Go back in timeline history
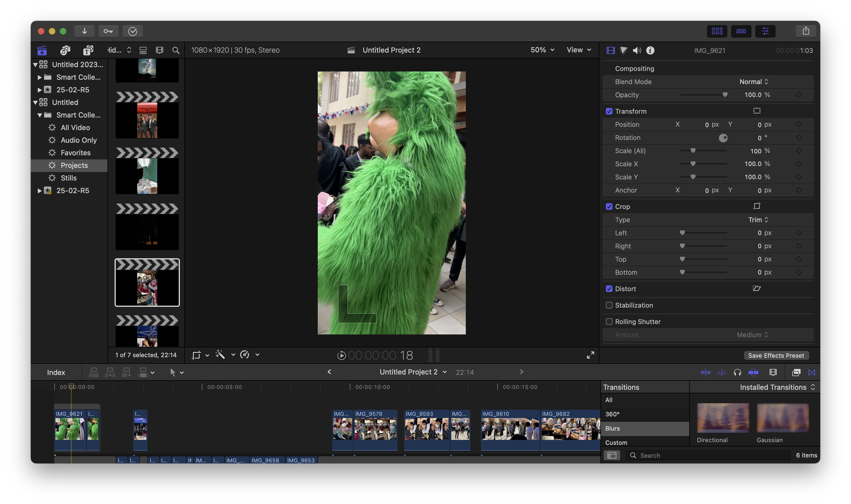The image size is (851, 504). [x=329, y=372]
